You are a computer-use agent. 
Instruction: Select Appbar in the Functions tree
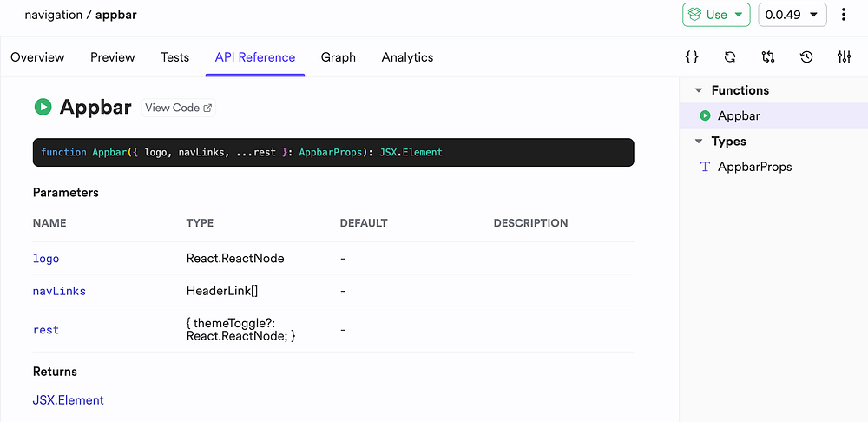tap(739, 115)
